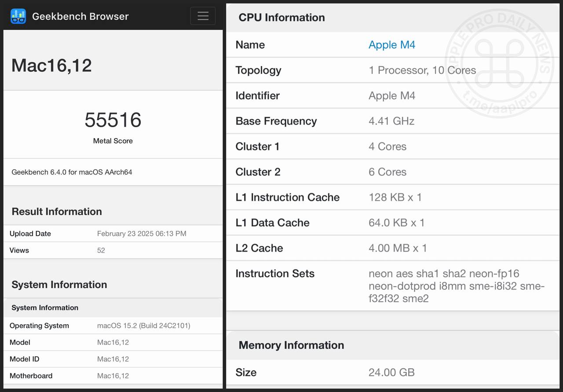
Task: Click the Geekbench Browser title link
Action: click(80, 16)
